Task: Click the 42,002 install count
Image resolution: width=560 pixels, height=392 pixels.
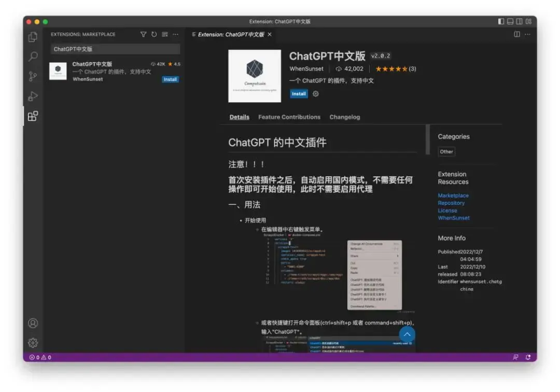Action: 349,69
